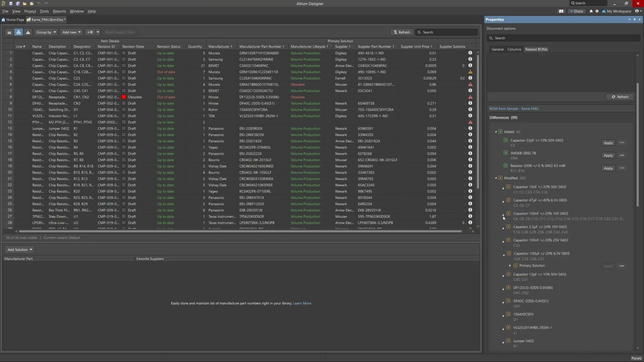Click the Learn More link
Image resolution: width=644 pixels, height=362 pixels.
(302, 303)
